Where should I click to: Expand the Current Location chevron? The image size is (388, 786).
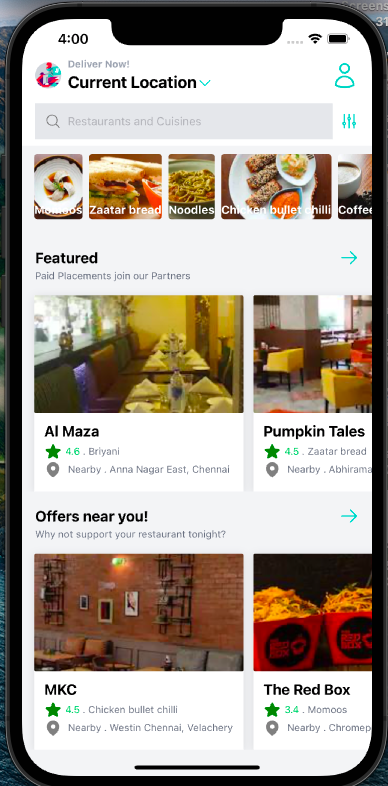pyautogui.click(x=205, y=83)
